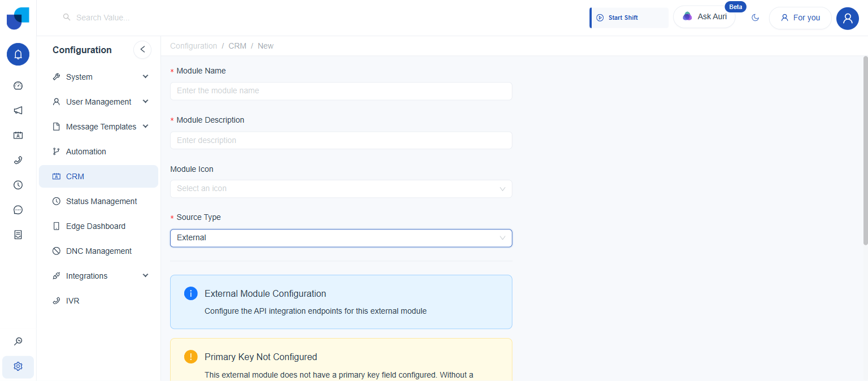868x381 pixels.
Task: Click the orange warning icon in Primary Key notice
Action: point(191,357)
